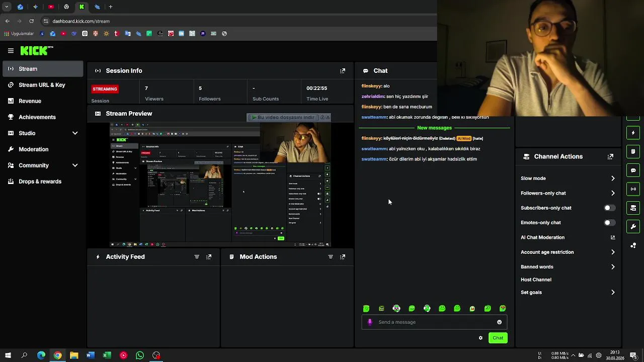644x362 pixels.
Task: Click the wrench icon in right rail
Action: 633,226
